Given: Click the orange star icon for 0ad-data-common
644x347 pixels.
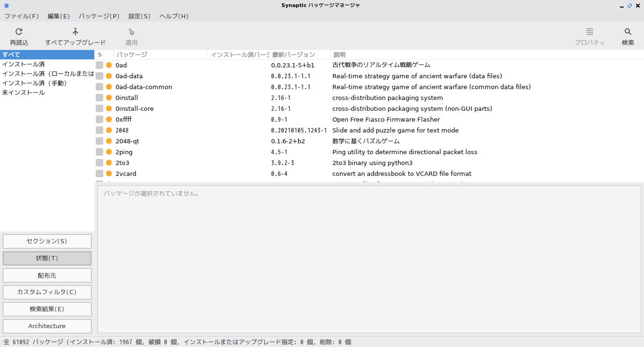Looking at the screenshot, I should (109, 87).
